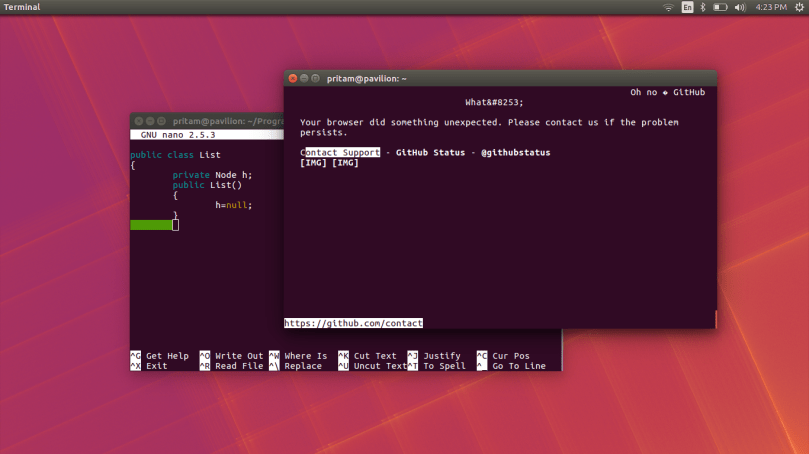Click 'public class List' line in nano

pos(175,155)
